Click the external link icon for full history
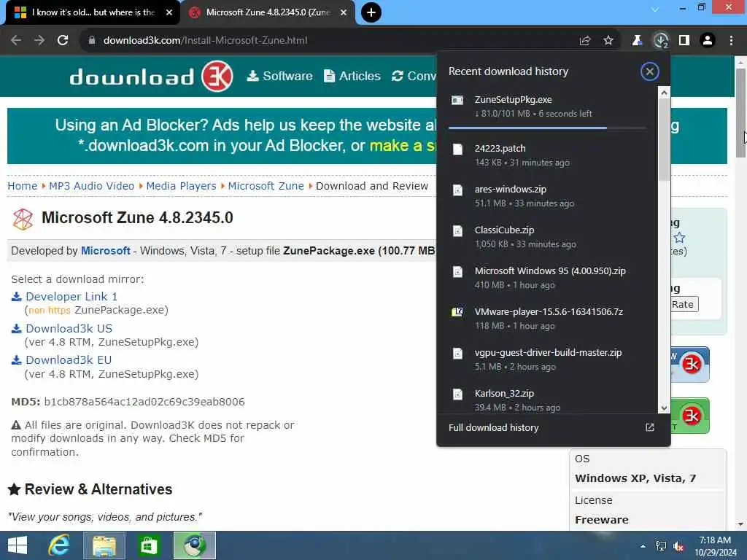 [650, 427]
